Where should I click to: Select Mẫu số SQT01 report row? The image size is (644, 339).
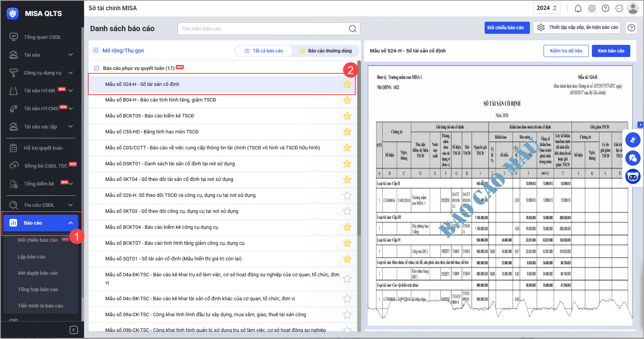pyautogui.click(x=222, y=259)
